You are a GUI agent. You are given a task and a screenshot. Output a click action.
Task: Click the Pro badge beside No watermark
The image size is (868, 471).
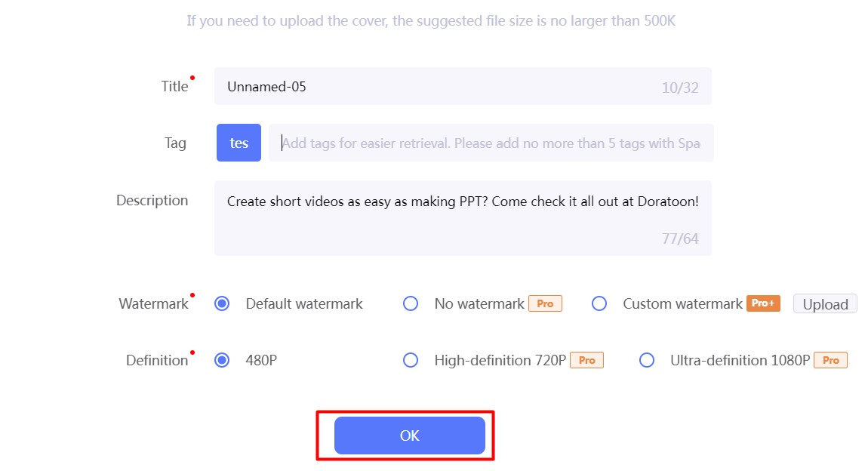coord(545,303)
